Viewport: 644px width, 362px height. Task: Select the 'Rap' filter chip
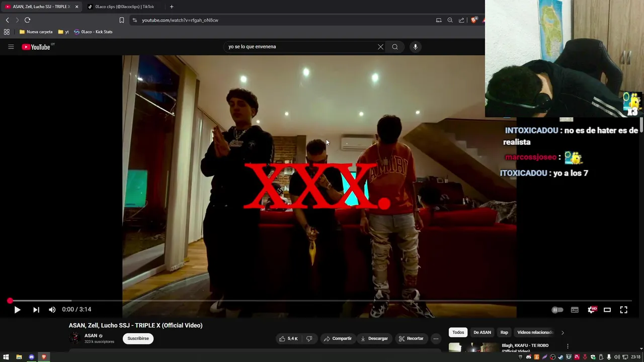(504, 332)
